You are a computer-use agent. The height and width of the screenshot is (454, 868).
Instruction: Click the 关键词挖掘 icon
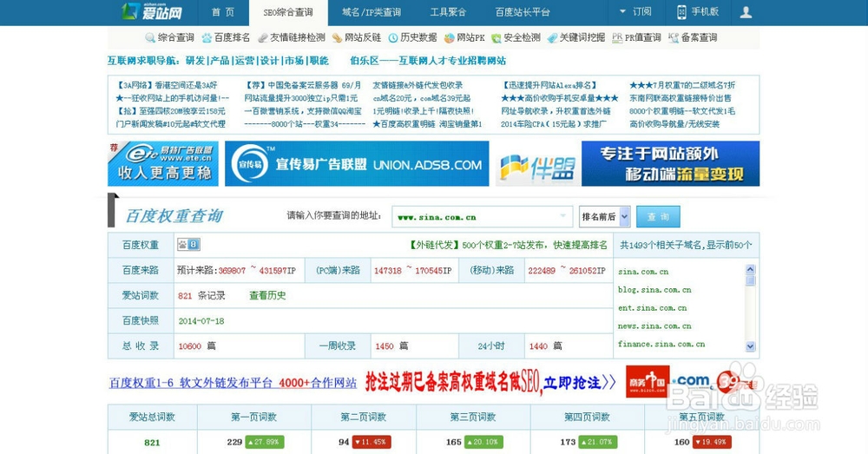(x=552, y=37)
